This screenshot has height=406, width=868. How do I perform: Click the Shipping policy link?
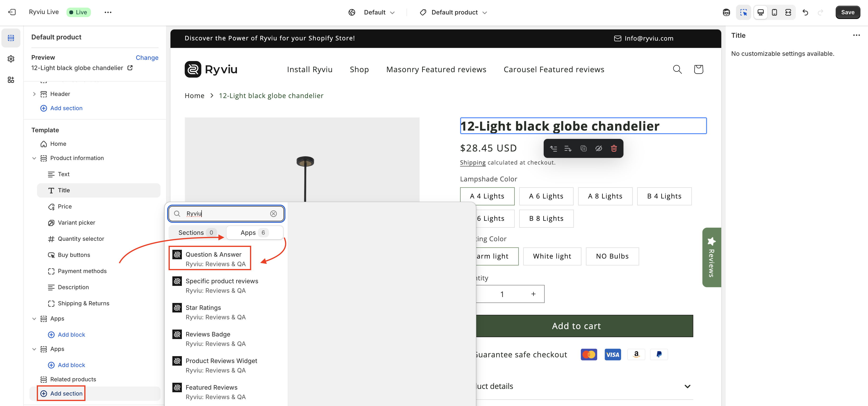(x=472, y=162)
